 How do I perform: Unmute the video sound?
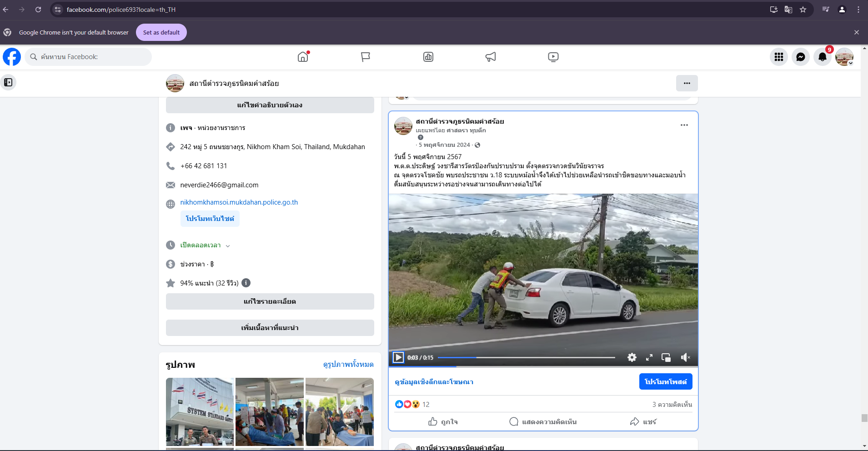coord(685,358)
